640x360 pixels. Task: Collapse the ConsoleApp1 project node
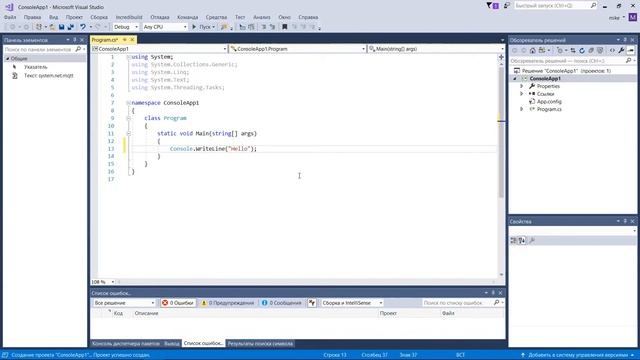coord(515,78)
